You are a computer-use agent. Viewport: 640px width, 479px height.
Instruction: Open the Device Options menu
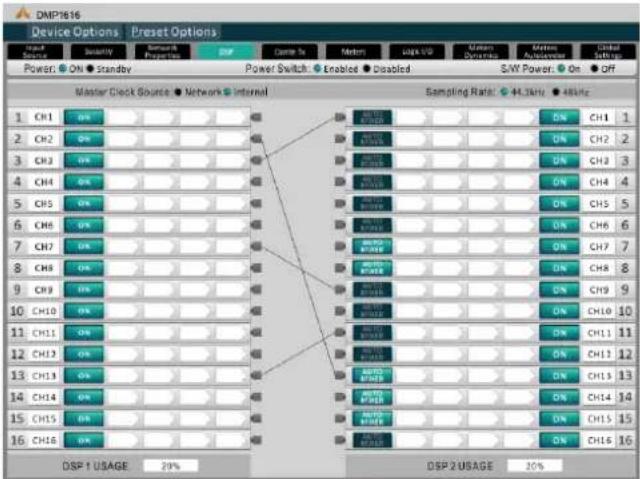tap(75, 32)
